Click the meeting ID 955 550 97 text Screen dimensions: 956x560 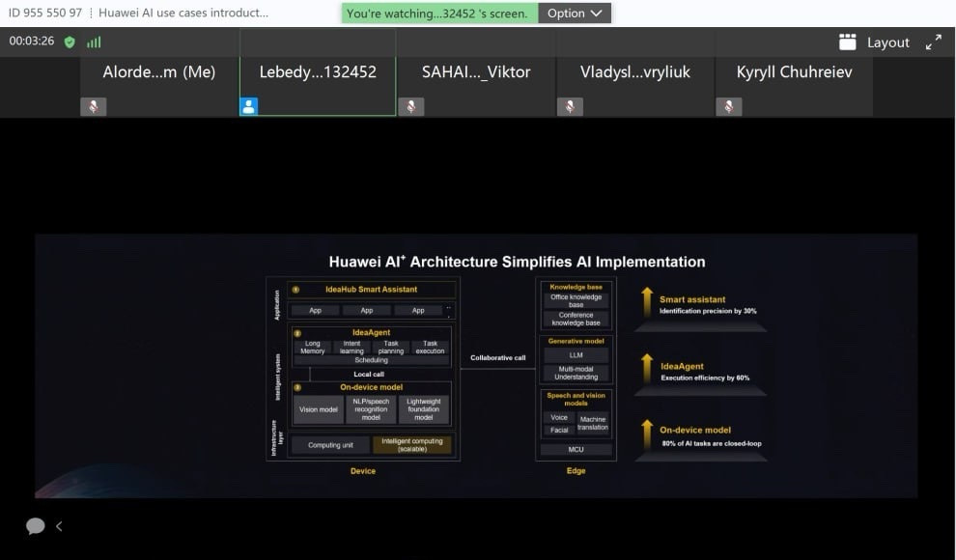pyautogui.click(x=45, y=13)
